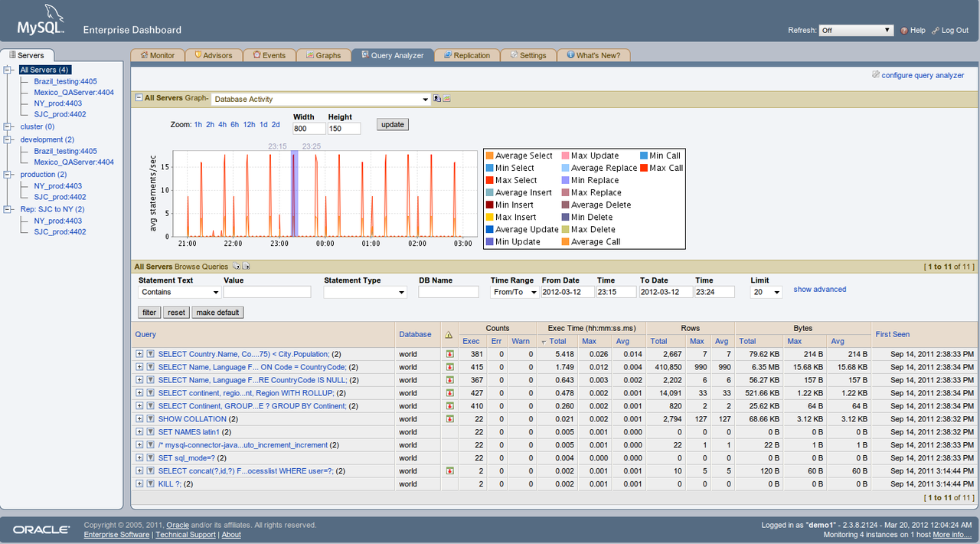Image resolution: width=980 pixels, height=544 pixels.
Task: Click the Min Update purple legend swatch
Action: coord(489,241)
